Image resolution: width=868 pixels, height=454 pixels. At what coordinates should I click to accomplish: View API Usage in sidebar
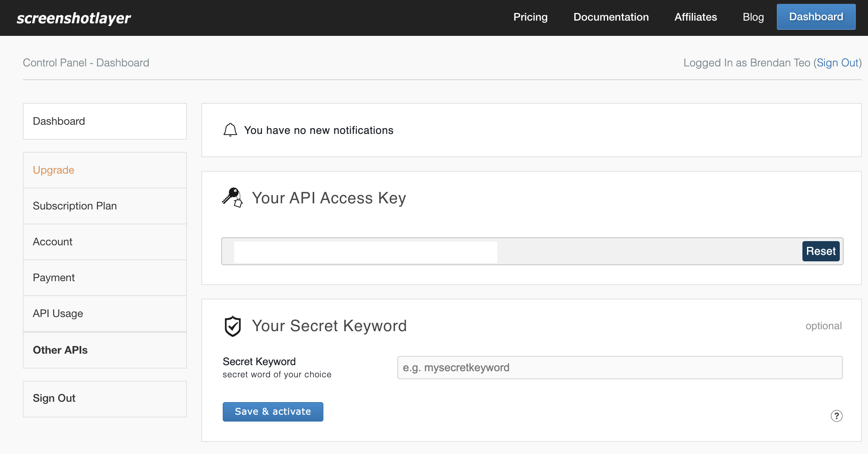[105, 314]
